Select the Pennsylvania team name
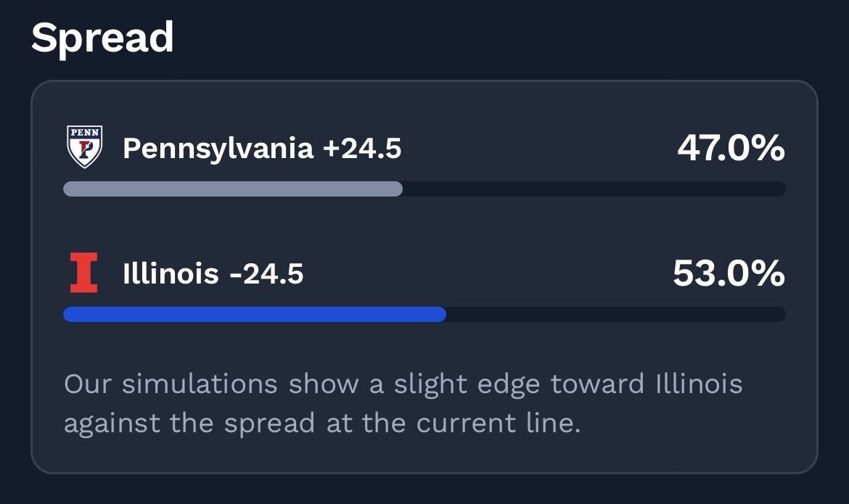849x504 pixels. point(218,149)
